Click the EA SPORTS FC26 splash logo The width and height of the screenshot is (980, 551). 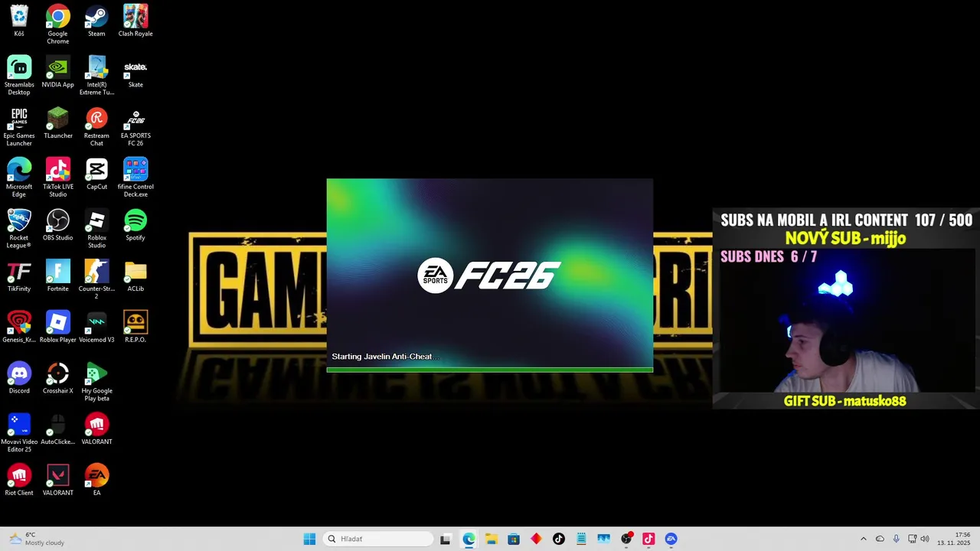489,275
